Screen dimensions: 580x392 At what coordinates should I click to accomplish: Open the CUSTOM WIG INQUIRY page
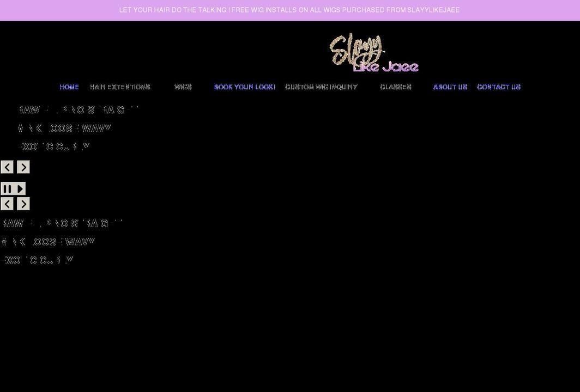coord(321,87)
